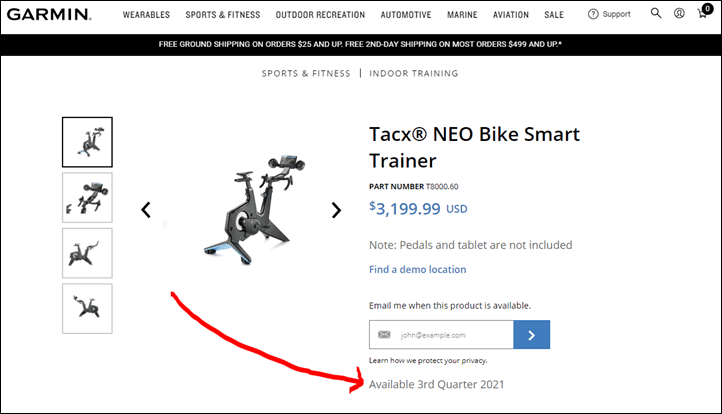Click the Indoor Training breadcrumb
The width and height of the screenshot is (722, 414).
coord(413,73)
